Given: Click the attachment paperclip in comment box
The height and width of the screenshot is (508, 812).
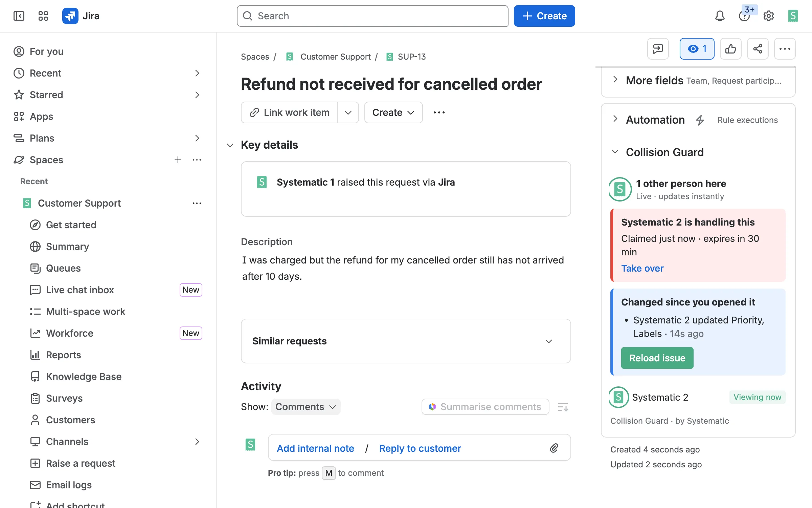Looking at the screenshot, I should tap(554, 448).
